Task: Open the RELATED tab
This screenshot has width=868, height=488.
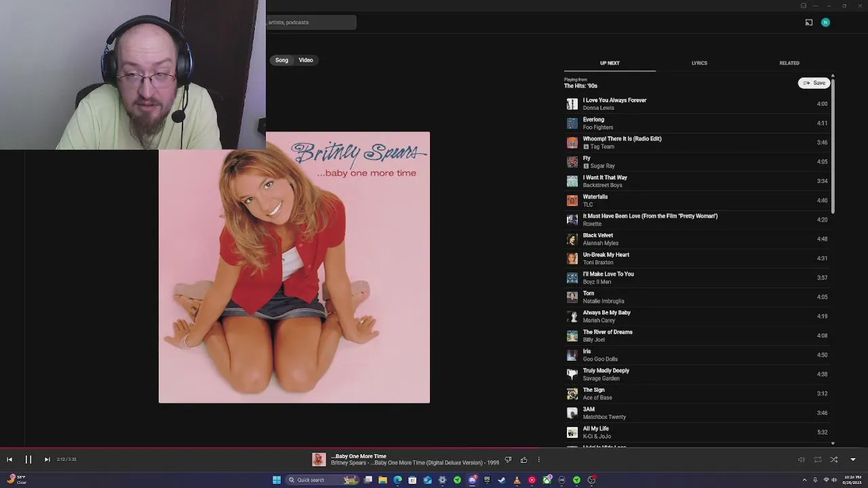Action: click(789, 63)
